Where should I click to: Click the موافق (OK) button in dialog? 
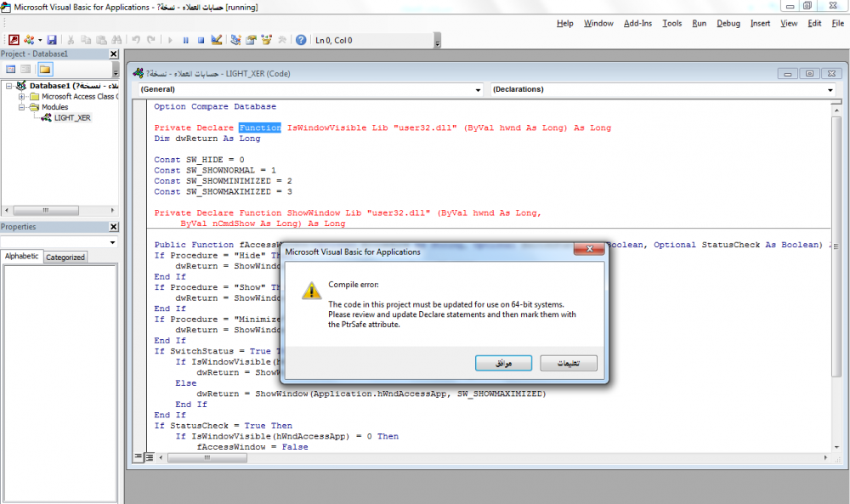pos(503,363)
